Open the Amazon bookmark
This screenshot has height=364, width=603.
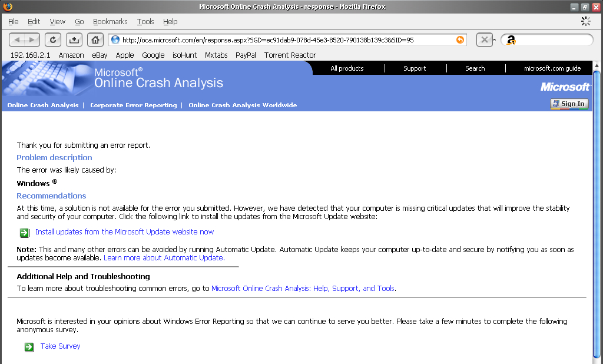[71, 55]
